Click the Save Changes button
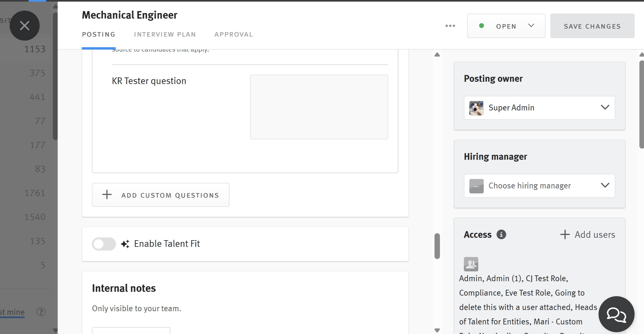Image resolution: width=644 pixels, height=334 pixels. (592, 26)
